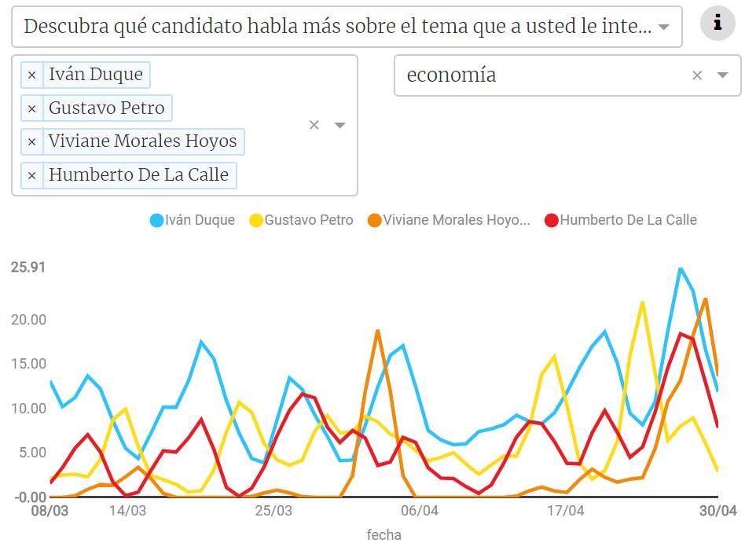
Task: Remove Iván Duque tag with x
Action: [x=31, y=75]
